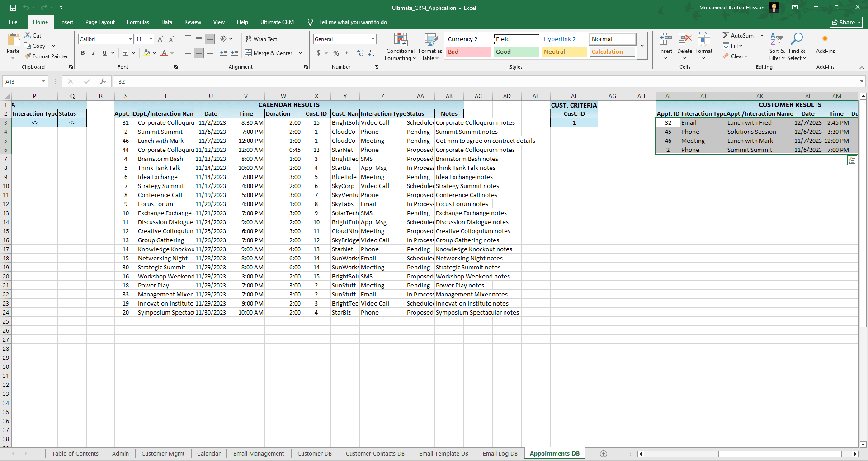The width and height of the screenshot is (868, 461).
Task: Switch to the Customer Mgmt sheet tab
Action: 163,454
